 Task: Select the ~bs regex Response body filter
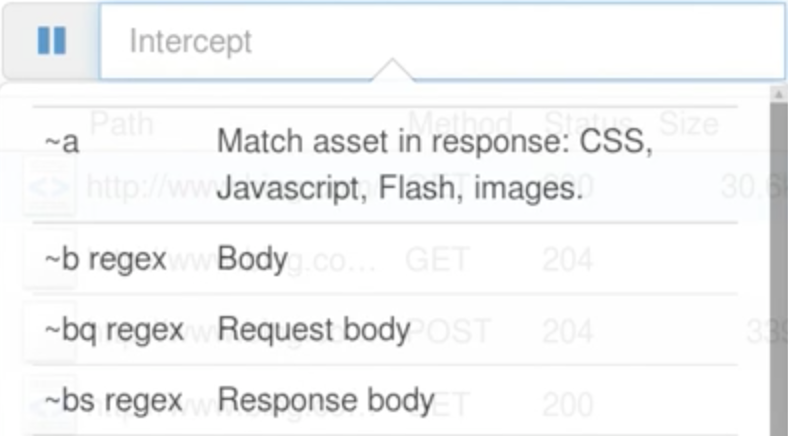[385, 400]
